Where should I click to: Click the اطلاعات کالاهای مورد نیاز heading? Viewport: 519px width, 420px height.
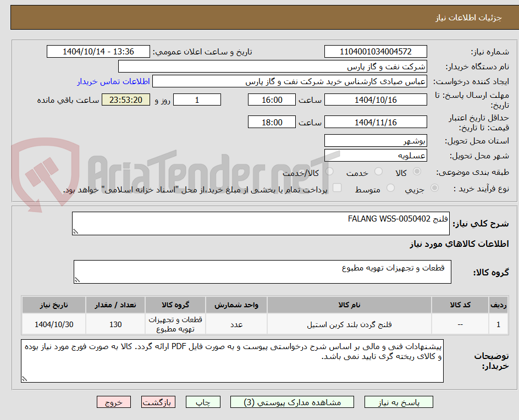tap(459, 244)
